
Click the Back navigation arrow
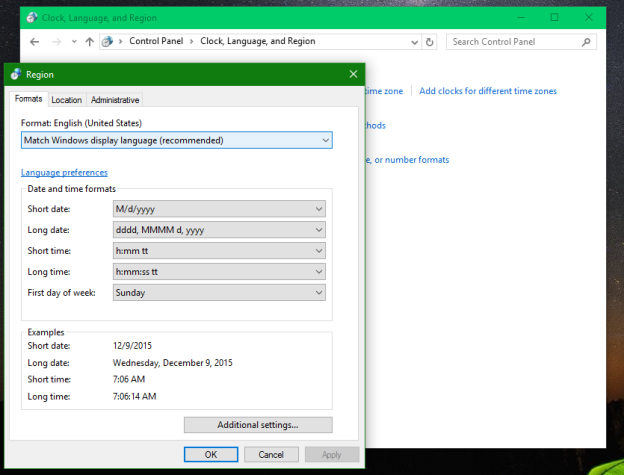click(x=35, y=42)
